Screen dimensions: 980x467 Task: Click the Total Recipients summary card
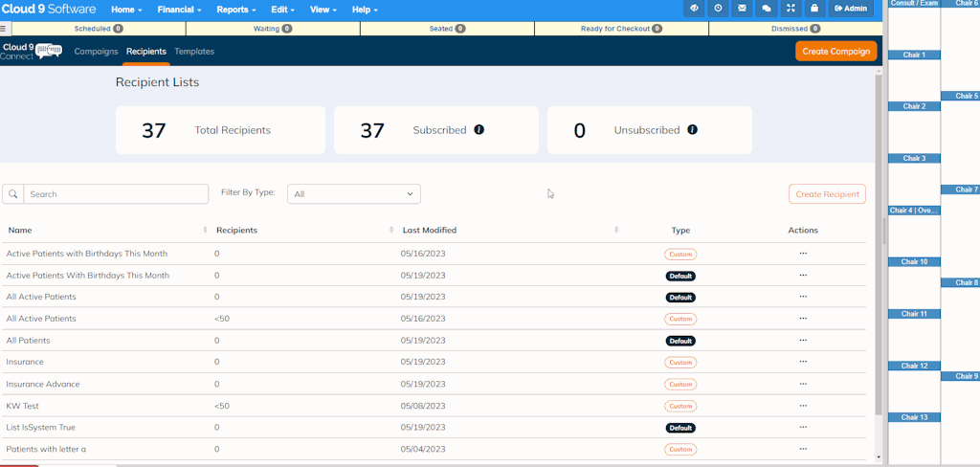pos(221,130)
